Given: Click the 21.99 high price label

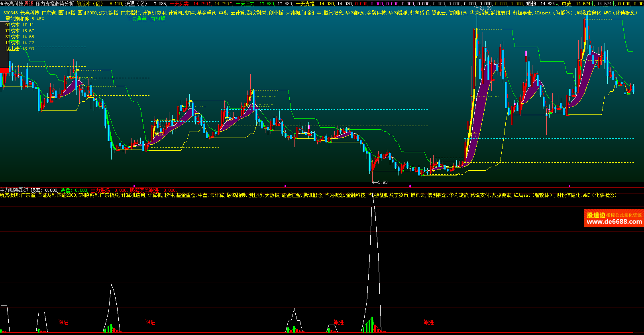Looking at the screenshot, I should pyautogui.click(x=485, y=8).
